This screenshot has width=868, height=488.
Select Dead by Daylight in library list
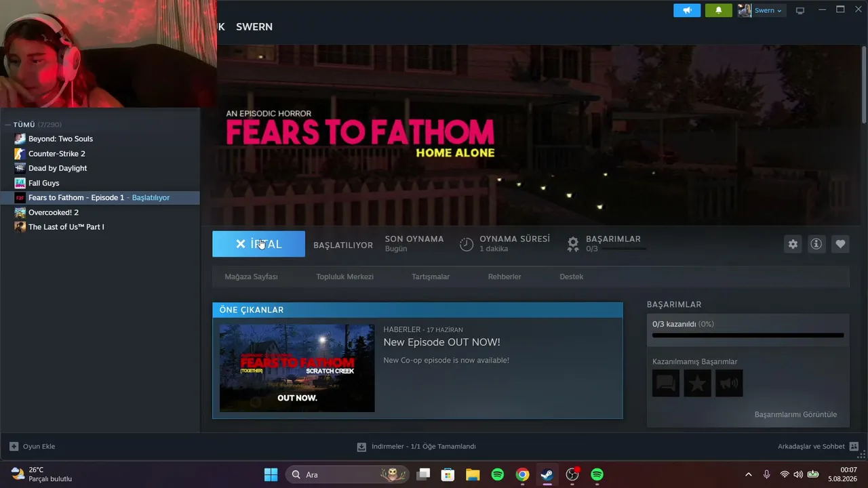pos(100,168)
